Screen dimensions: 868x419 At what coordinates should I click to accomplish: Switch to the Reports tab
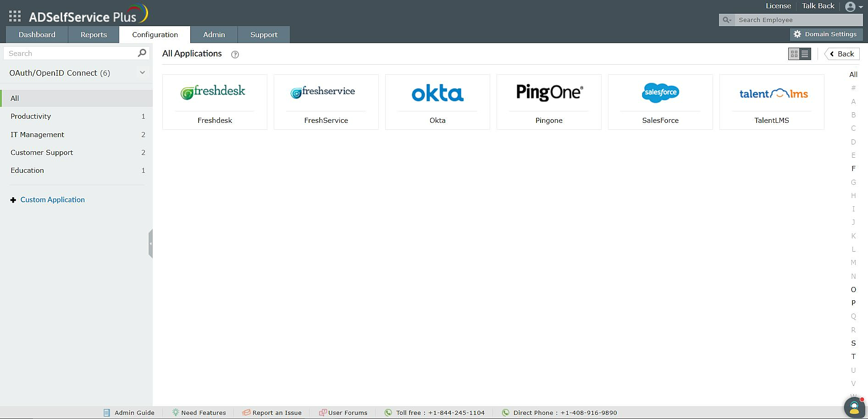[93, 34]
